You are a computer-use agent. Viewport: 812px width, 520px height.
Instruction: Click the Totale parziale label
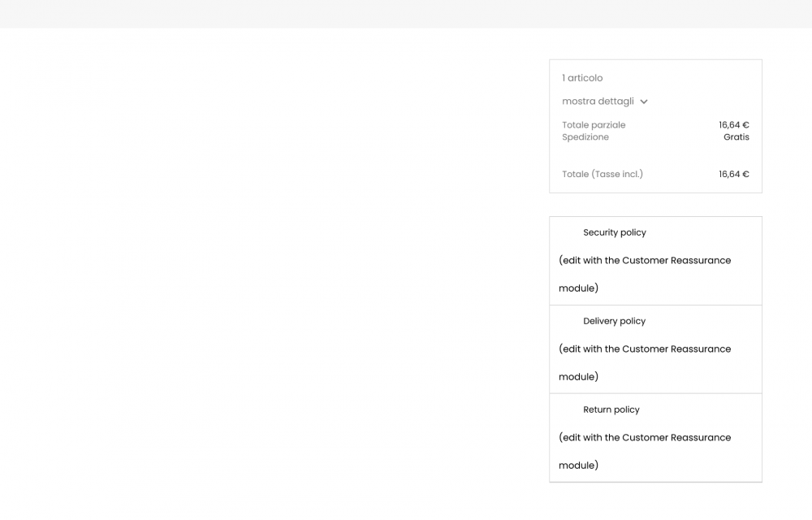(594, 125)
